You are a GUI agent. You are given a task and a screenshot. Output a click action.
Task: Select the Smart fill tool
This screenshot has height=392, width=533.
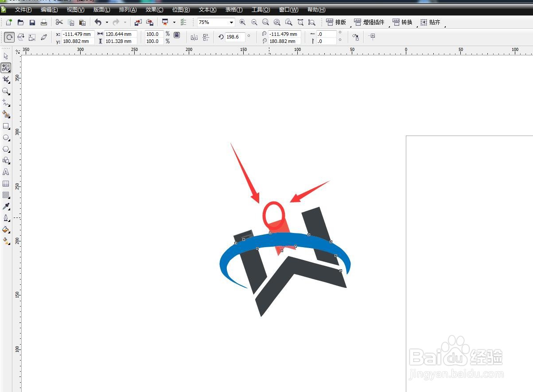[x=6, y=114]
